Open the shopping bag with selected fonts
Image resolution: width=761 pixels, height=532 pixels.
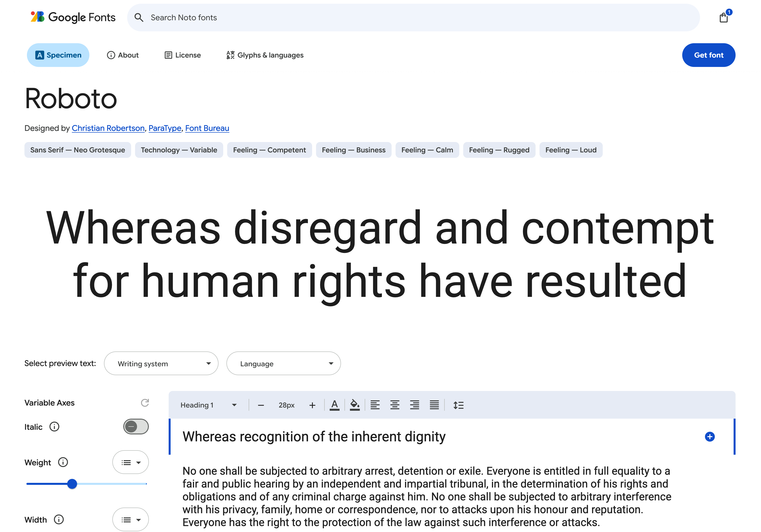(x=723, y=17)
